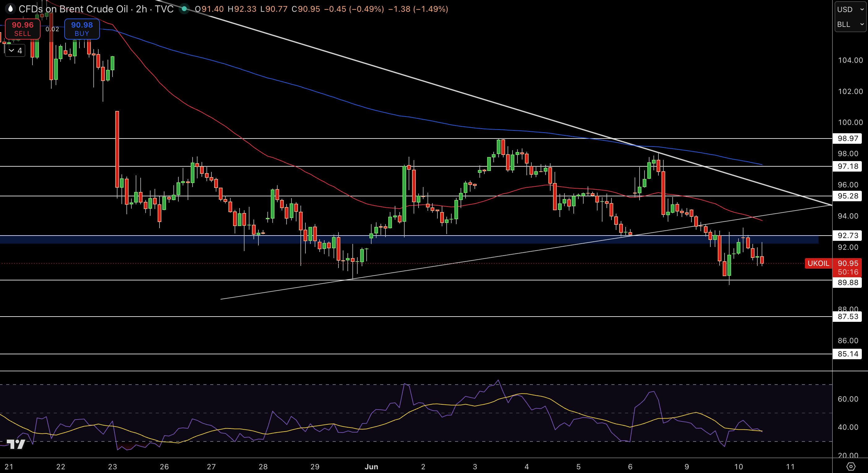Viewport: 868px width, 473px height.
Task: Click the red UKOIL symbol price tag
Action: click(x=819, y=263)
